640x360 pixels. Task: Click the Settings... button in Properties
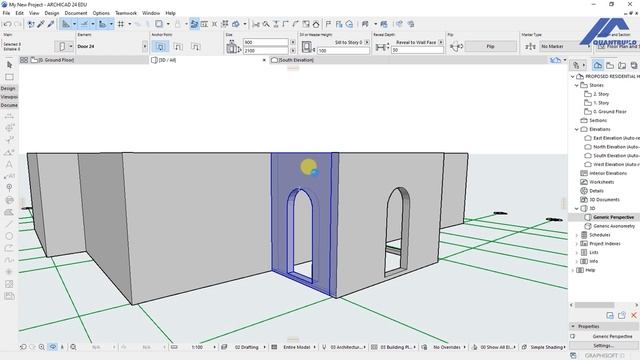[603, 345]
